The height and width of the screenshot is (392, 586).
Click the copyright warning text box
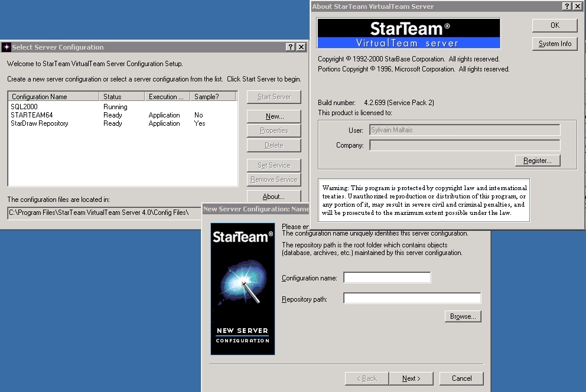click(424, 200)
